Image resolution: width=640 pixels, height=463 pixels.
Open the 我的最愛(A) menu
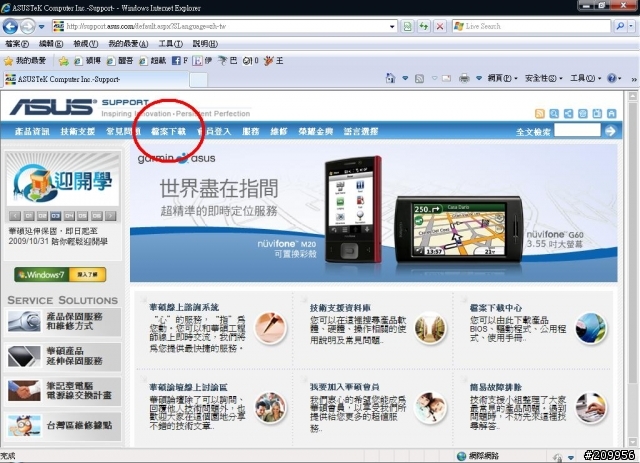coord(128,44)
